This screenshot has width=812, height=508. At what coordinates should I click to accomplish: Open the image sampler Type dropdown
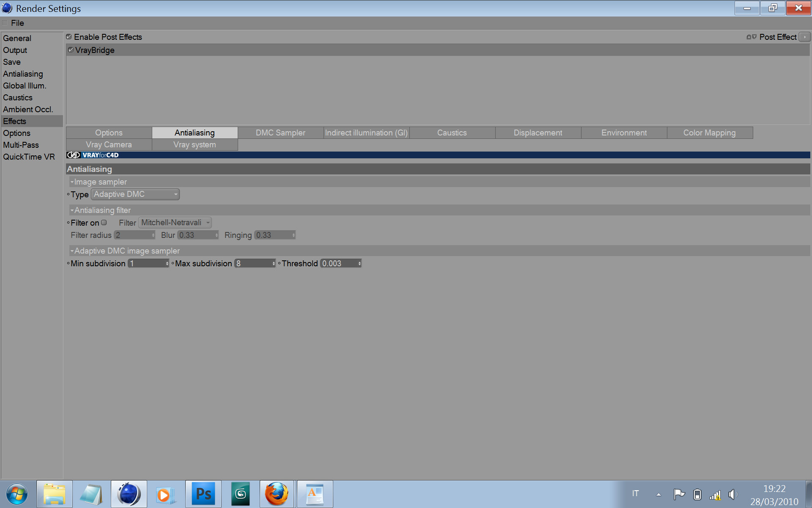(135, 194)
